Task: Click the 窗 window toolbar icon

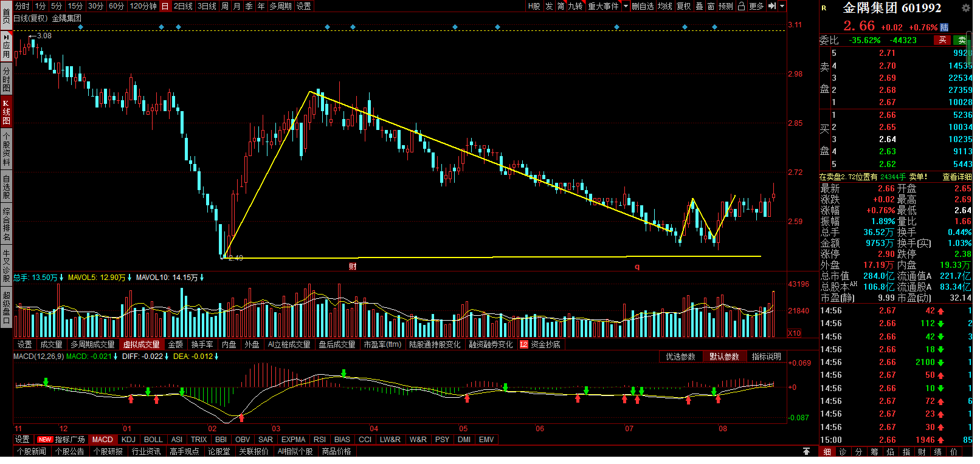Action: pyautogui.click(x=711, y=6)
